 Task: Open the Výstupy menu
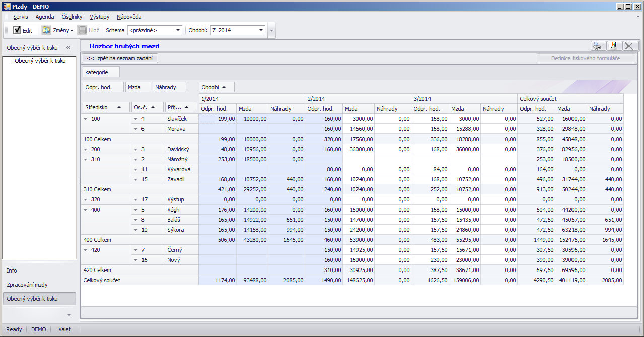point(99,17)
